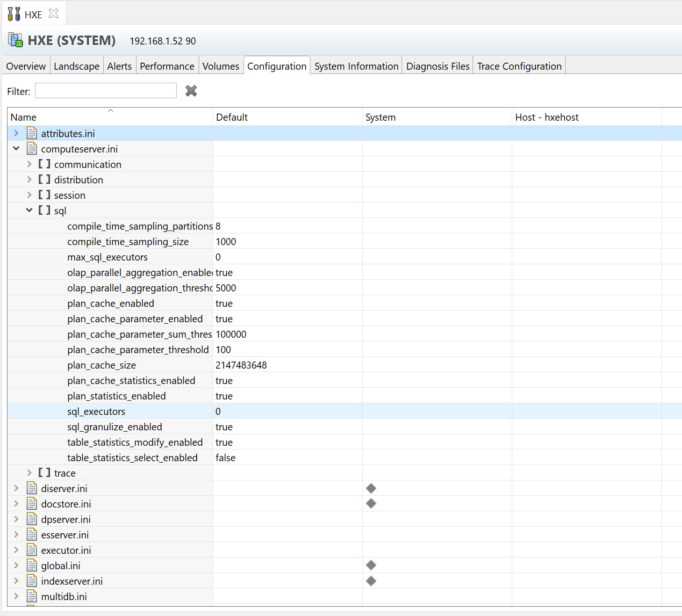Open the Trace Configuration tab
This screenshot has height=616, width=682.
tap(519, 66)
